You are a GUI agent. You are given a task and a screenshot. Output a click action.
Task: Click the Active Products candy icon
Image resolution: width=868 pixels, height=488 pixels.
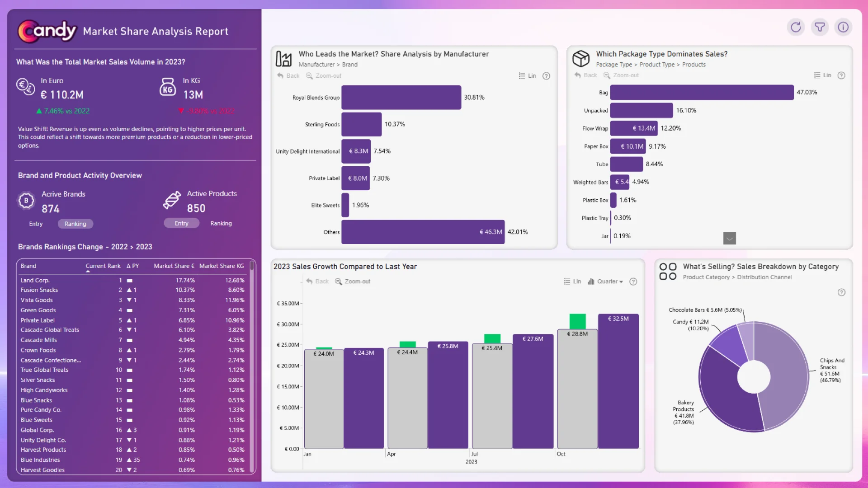coord(172,200)
